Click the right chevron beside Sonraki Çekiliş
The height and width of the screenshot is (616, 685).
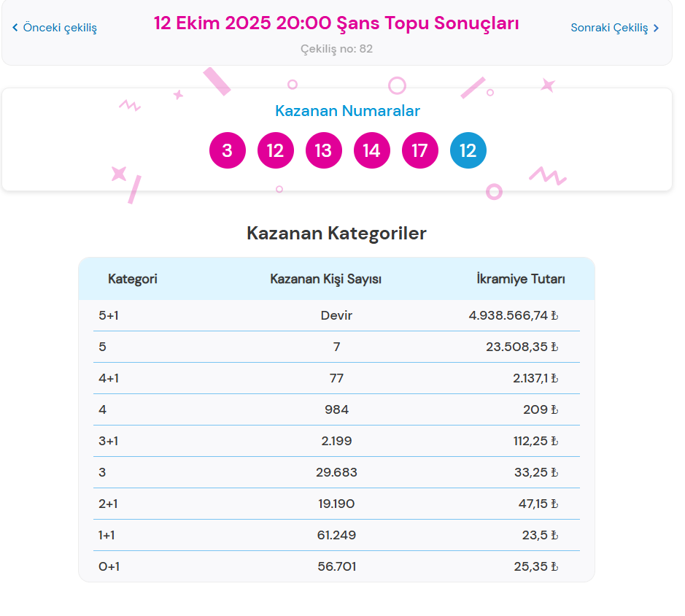pyautogui.click(x=655, y=26)
